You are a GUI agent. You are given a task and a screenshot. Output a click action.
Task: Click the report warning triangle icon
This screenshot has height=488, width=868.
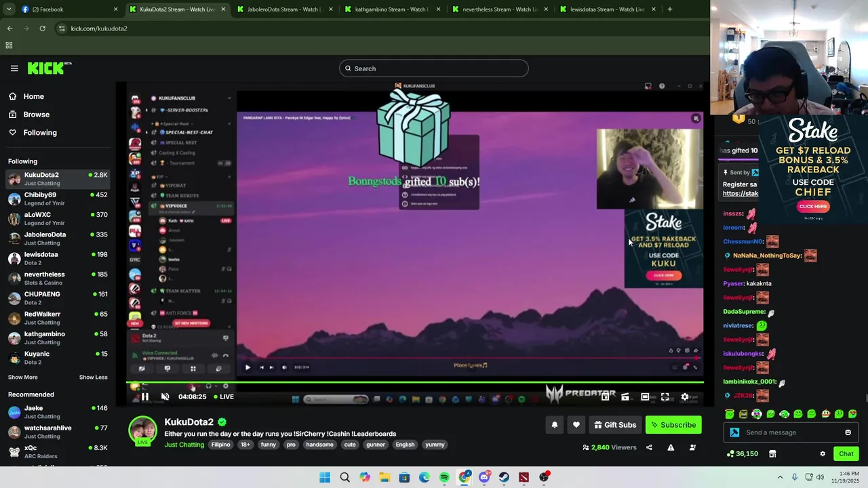click(x=671, y=447)
